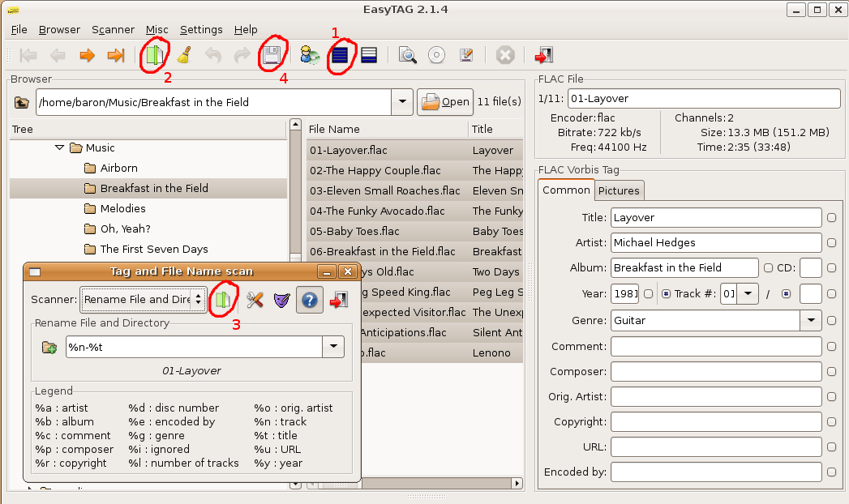This screenshot has height=504, width=849.
Task: Open the scanner icon in main toolbar
Action: [154, 55]
